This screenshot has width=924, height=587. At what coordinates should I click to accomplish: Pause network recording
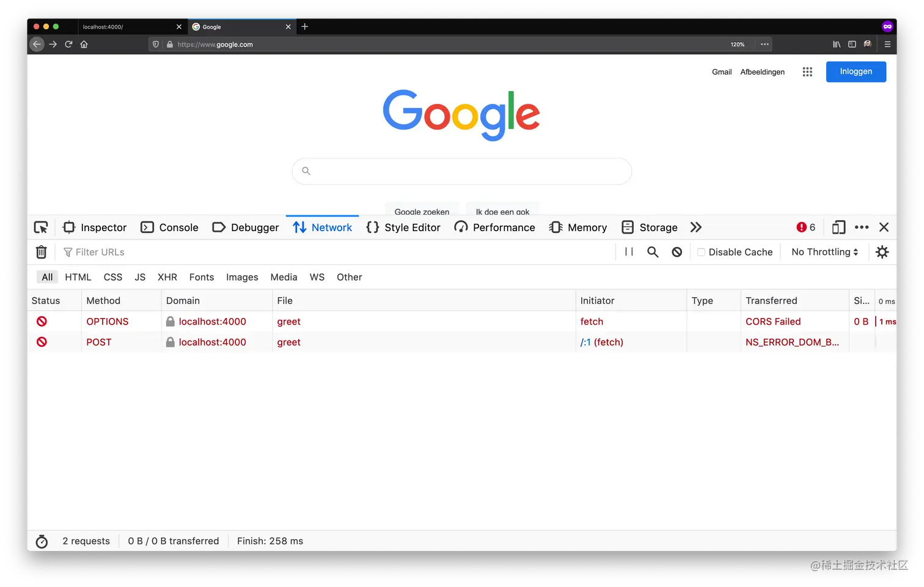tap(629, 252)
